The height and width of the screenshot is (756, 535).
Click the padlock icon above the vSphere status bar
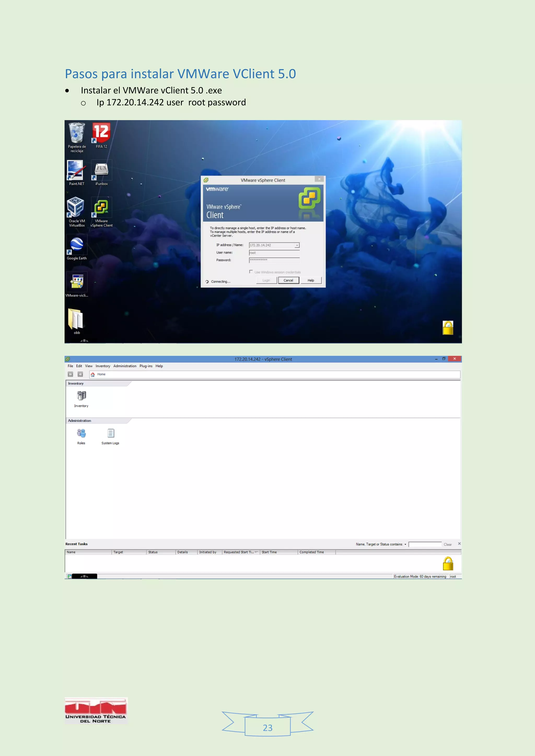(448, 563)
